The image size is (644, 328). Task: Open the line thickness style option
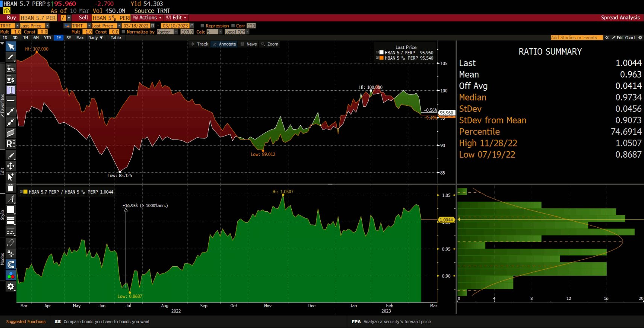click(11, 220)
